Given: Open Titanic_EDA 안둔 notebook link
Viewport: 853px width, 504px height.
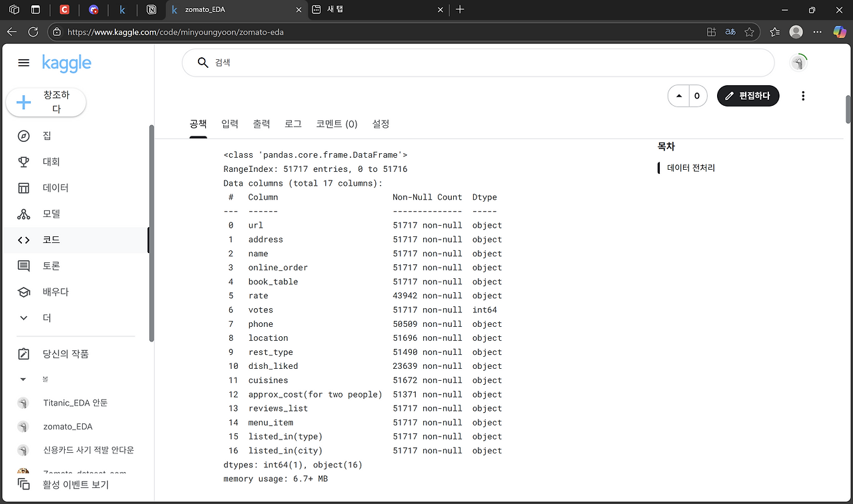Looking at the screenshot, I should [x=75, y=403].
